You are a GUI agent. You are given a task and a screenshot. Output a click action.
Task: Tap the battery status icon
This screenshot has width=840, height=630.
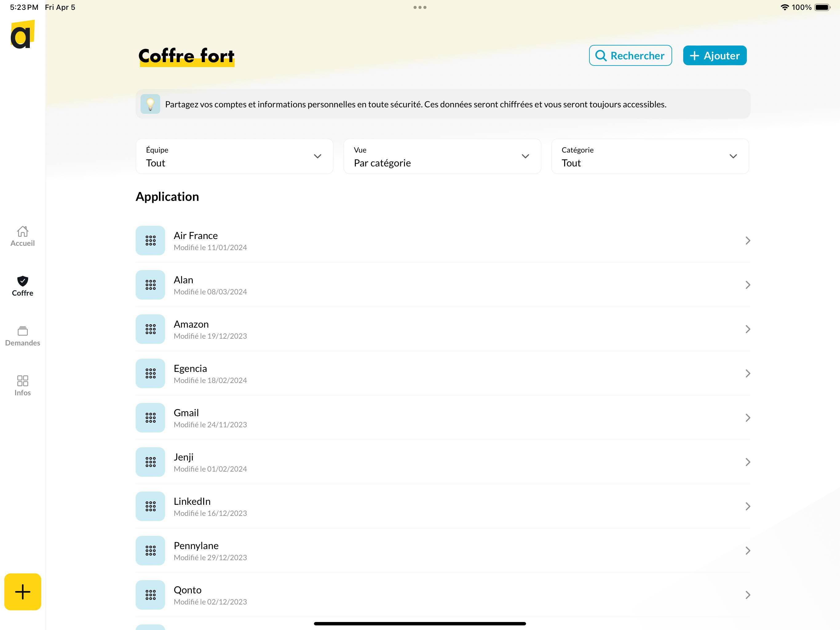tap(822, 7)
